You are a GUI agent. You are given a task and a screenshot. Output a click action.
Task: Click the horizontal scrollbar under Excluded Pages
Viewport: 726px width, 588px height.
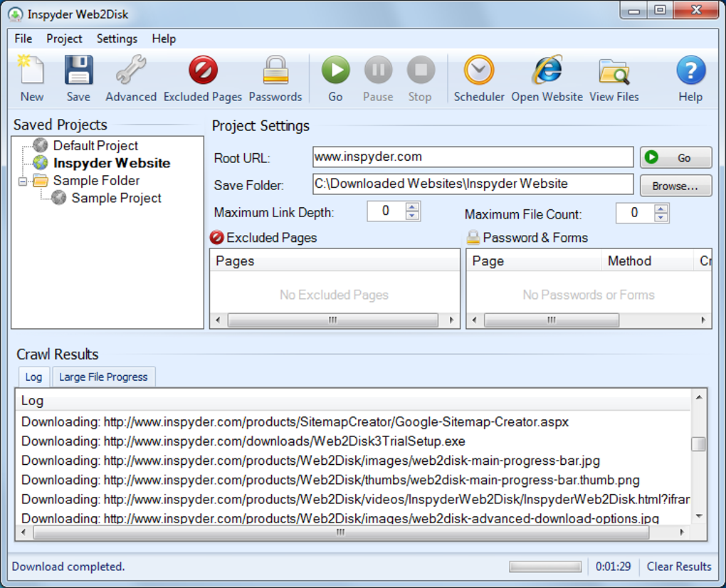click(333, 320)
